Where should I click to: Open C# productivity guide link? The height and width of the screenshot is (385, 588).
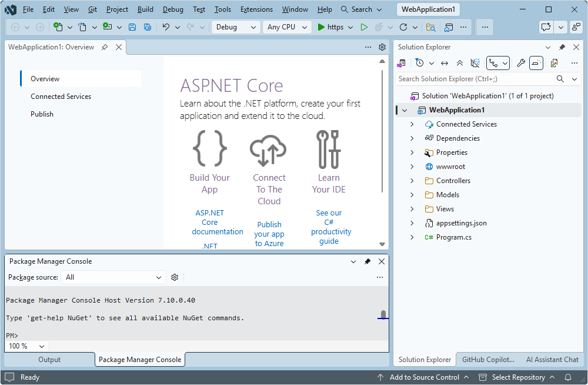(x=330, y=227)
